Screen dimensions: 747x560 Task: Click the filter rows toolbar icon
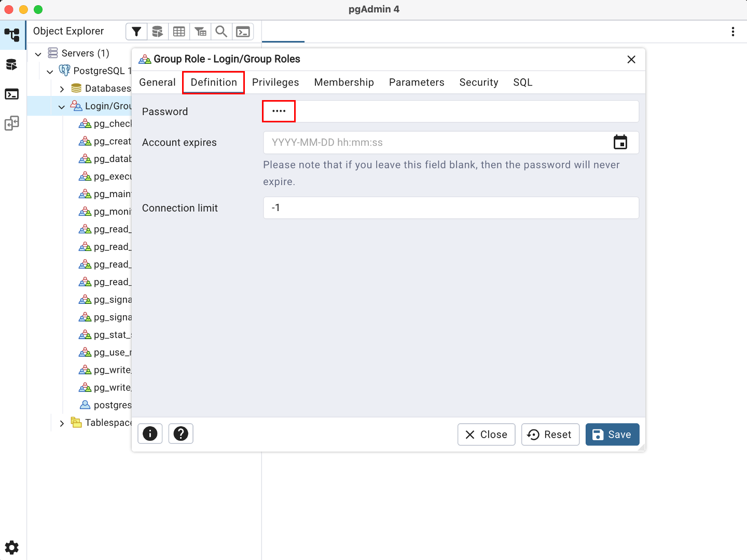click(136, 32)
